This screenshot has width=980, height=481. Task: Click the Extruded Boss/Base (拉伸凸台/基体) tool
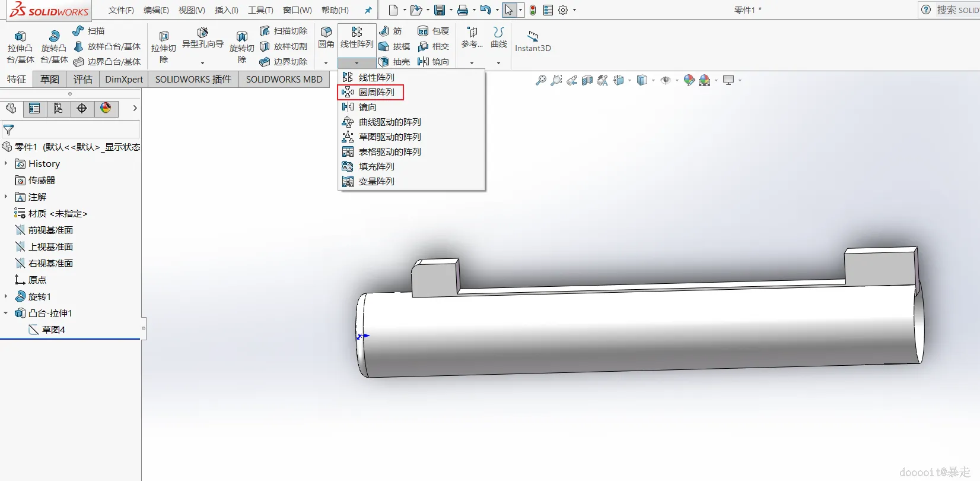[x=20, y=46]
